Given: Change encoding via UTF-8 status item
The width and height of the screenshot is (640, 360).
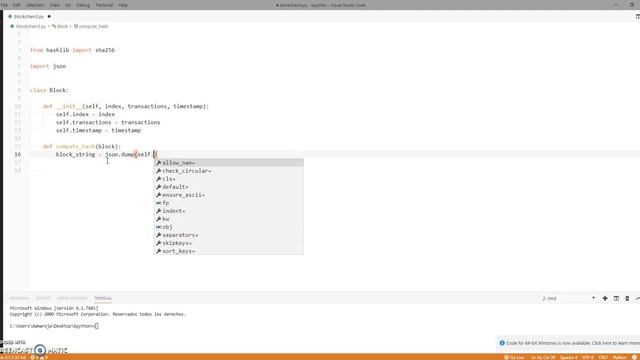Looking at the screenshot, I should coord(588,358).
